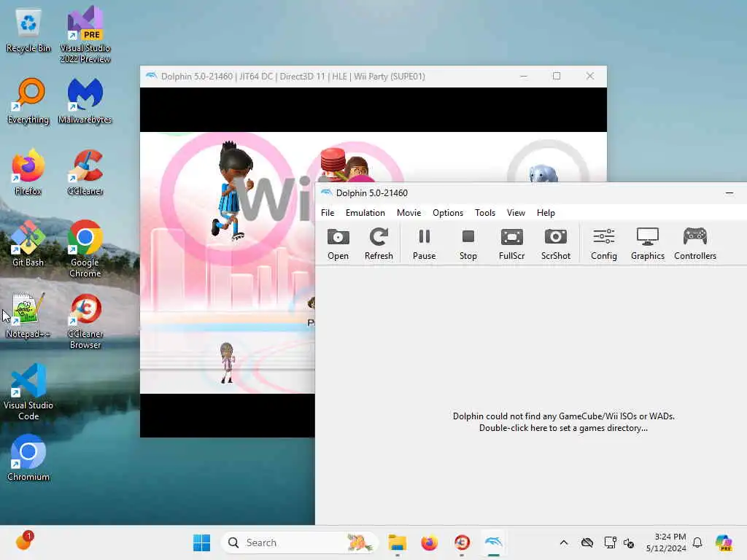Select Recycle Bin desktop icon
The width and height of the screenshot is (747, 560).
[x=28, y=31]
